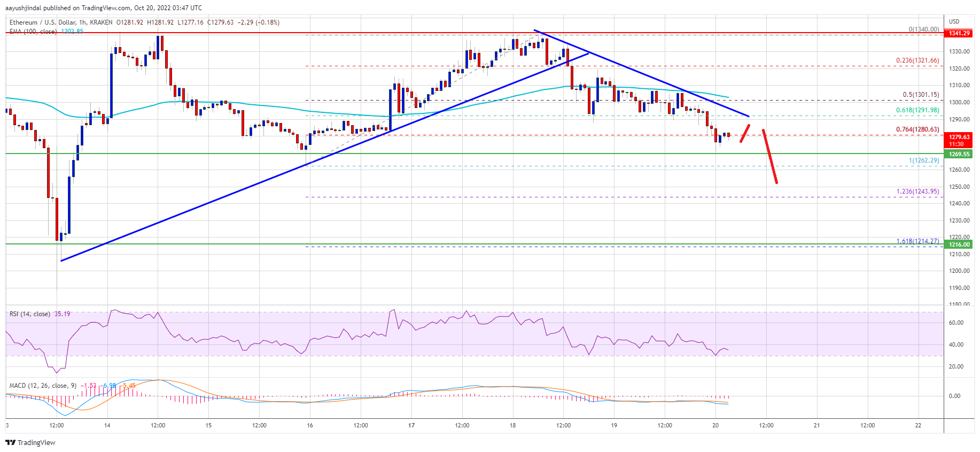Screen dimensions: 980x452
Task: Click the 0.236(1321.66) Fibonacci level label
Action: pyautogui.click(x=917, y=60)
